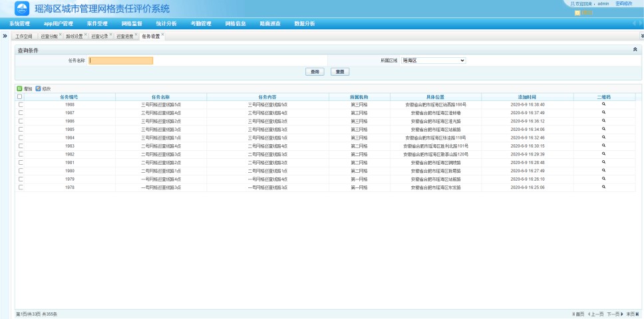
Task: Click the 修改 edit icon
Action: 38,88
